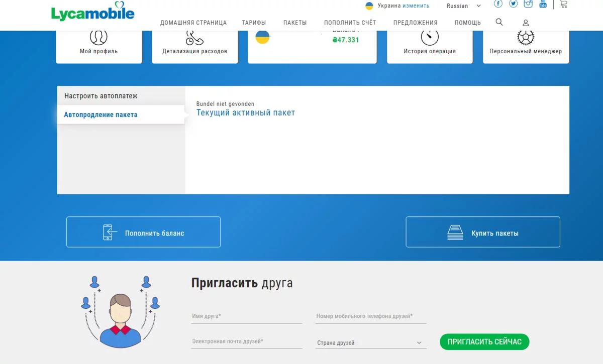Viewport: 603px width, 364px height.
Task: Click the Имя друга input field
Action: click(x=247, y=317)
